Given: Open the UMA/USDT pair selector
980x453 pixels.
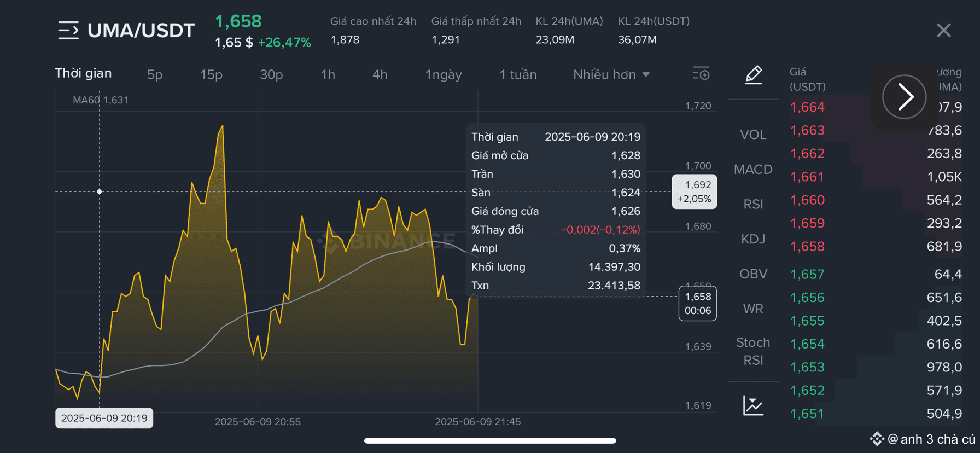Looking at the screenshot, I should point(141,31).
